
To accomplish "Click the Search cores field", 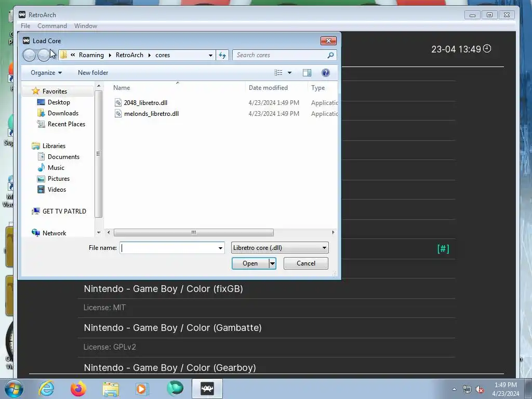I will (280, 55).
